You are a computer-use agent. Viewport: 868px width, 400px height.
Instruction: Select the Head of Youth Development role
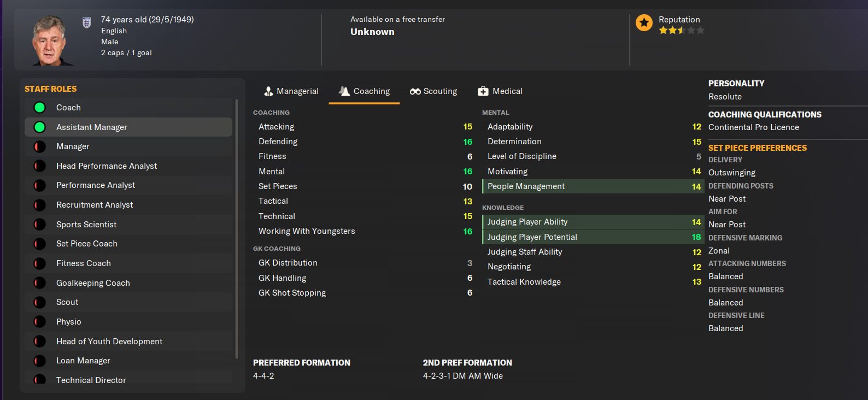109,342
